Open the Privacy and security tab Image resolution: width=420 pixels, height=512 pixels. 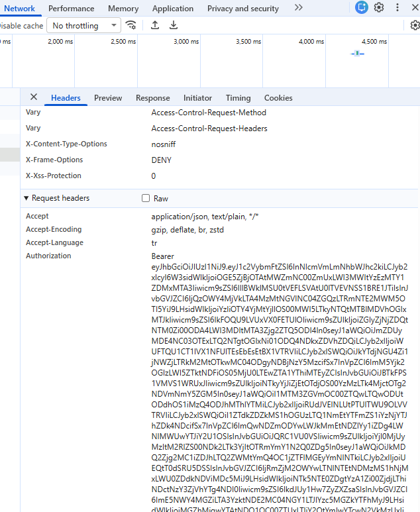tap(243, 9)
